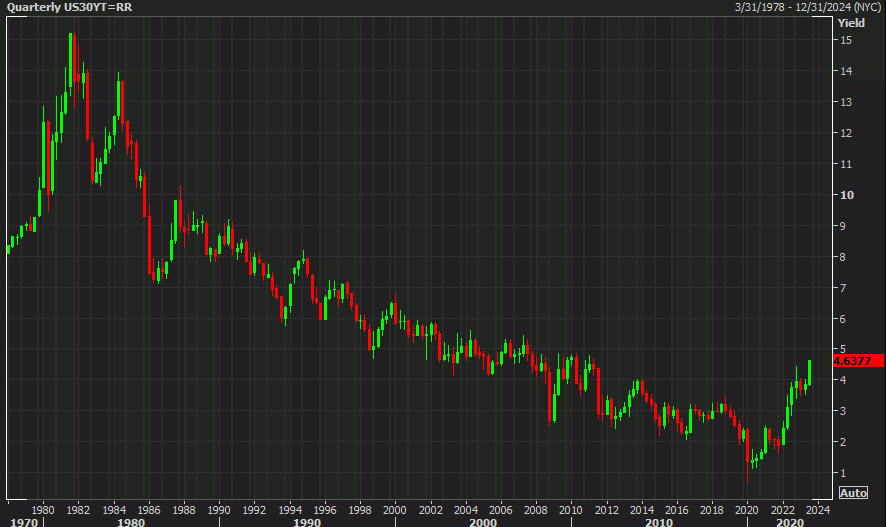
Task: Click the bold 10 yield axis value
Action: coord(847,195)
